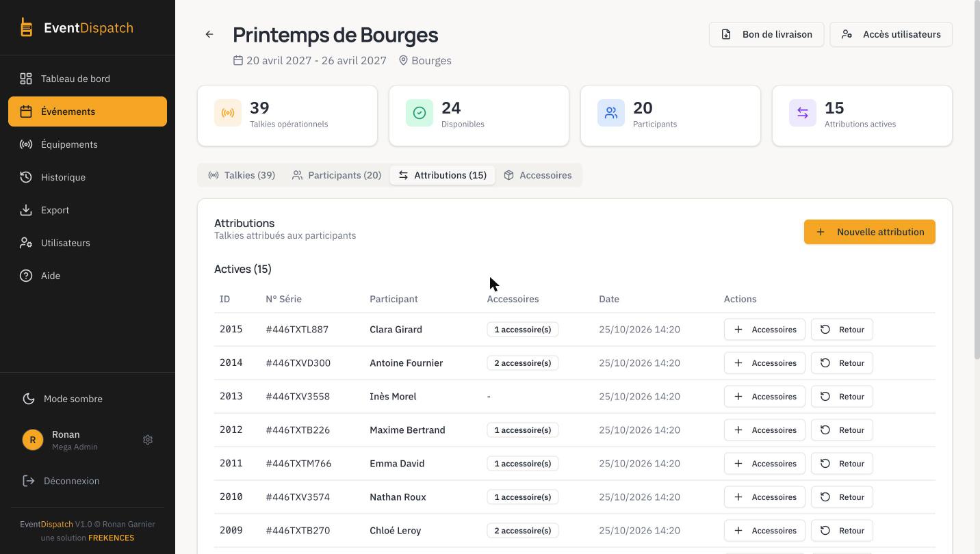Open Utilisateurs management page

[88, 243]
